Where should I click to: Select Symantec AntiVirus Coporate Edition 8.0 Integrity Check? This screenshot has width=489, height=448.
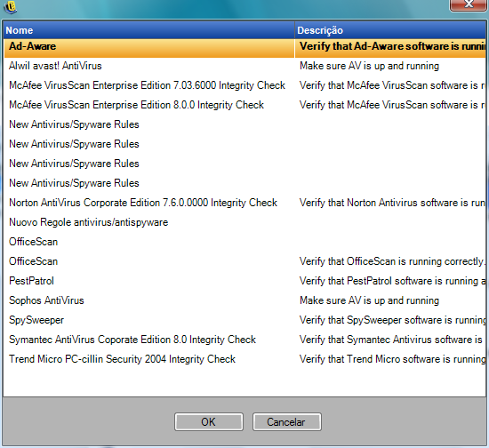pos(132,340)
